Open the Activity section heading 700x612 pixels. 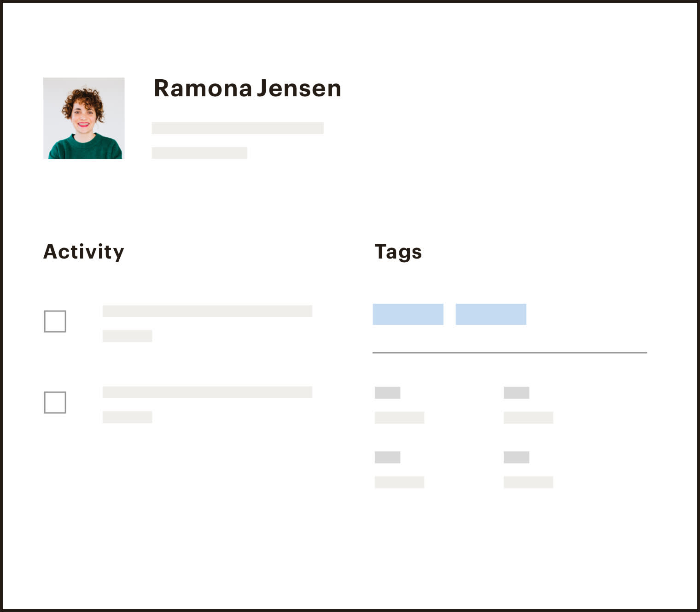coord(84,252)
